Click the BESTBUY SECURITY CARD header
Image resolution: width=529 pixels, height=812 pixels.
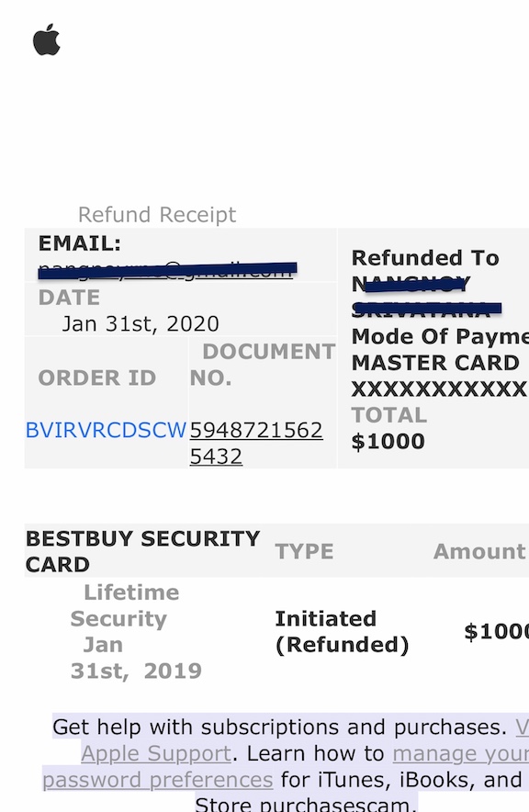coord(142,551)
